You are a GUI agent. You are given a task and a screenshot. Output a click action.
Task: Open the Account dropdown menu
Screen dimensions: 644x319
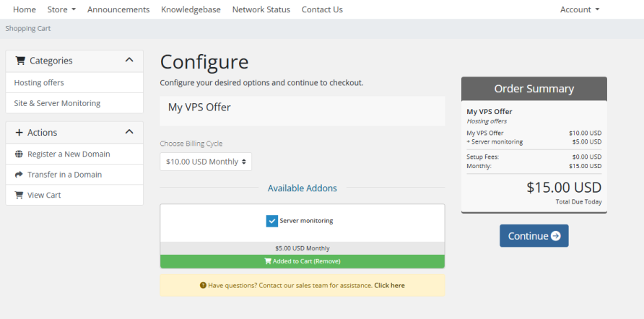point(580,9)
